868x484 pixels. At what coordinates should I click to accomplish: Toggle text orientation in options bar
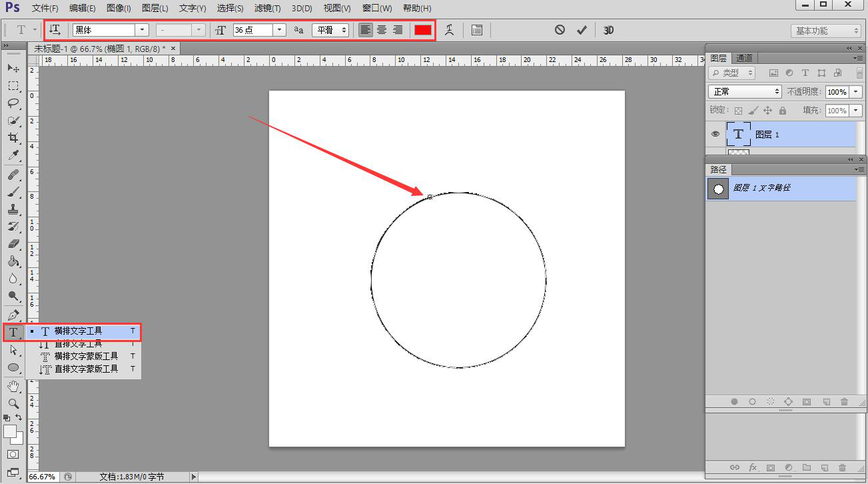tap(55, 30)
